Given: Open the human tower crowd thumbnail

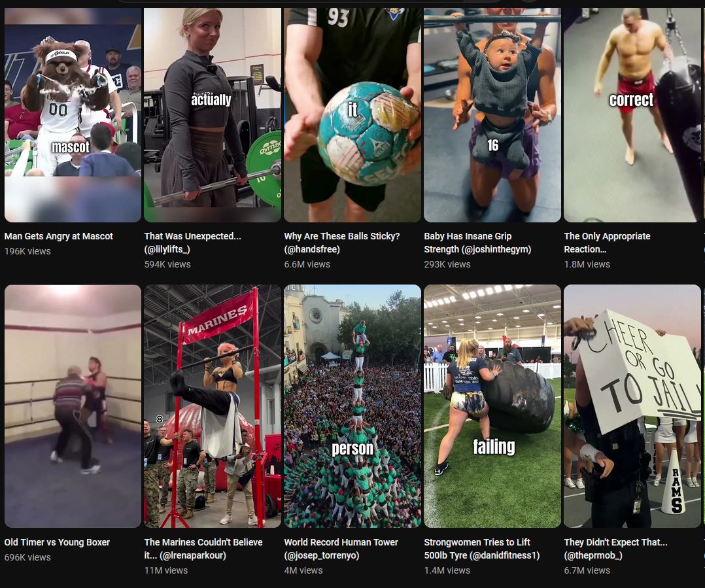Looking at the screenshot, I should [352, 406].
